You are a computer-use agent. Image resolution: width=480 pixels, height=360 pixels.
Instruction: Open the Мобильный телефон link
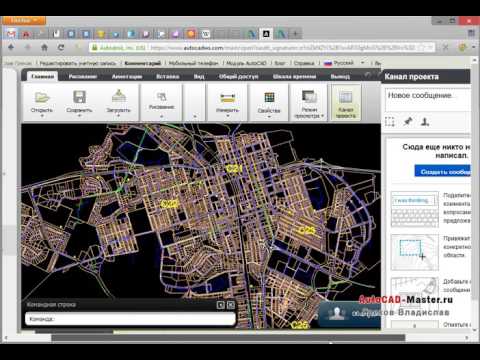pos(194,63)
